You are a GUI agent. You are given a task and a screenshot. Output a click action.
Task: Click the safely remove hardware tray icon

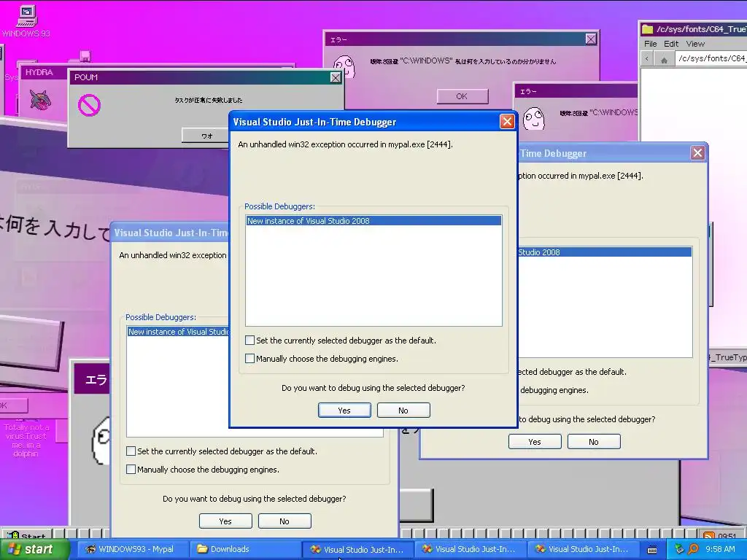[x=679, y=549]
